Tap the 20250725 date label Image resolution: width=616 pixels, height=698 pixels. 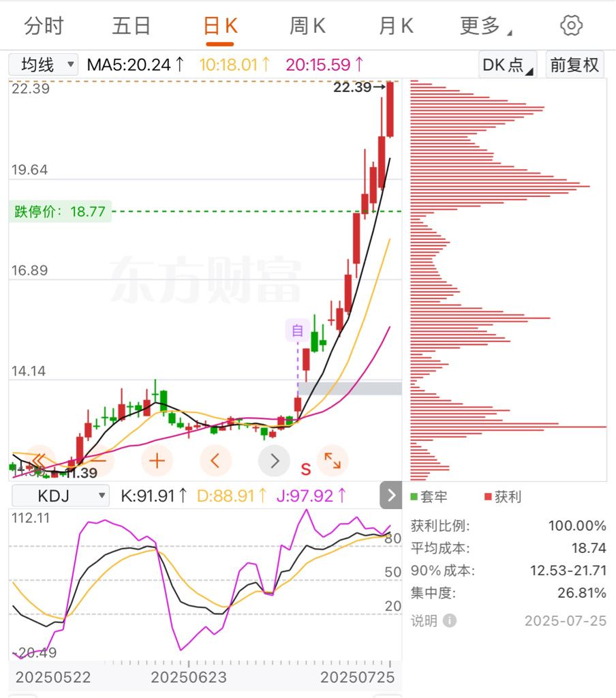358,677
